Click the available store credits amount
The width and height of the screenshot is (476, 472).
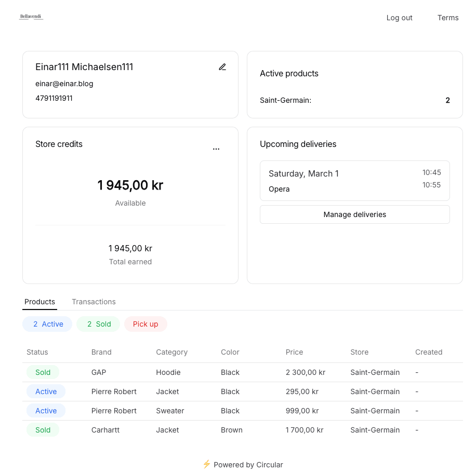[x=130, y=185]
